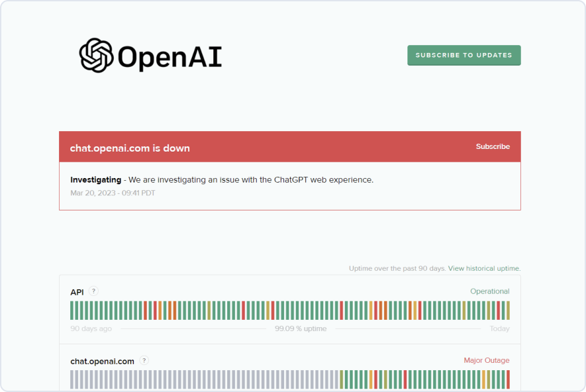586x392 pixels.
Task: Click the first red bar in the API uptime chart
Action: 146,311
